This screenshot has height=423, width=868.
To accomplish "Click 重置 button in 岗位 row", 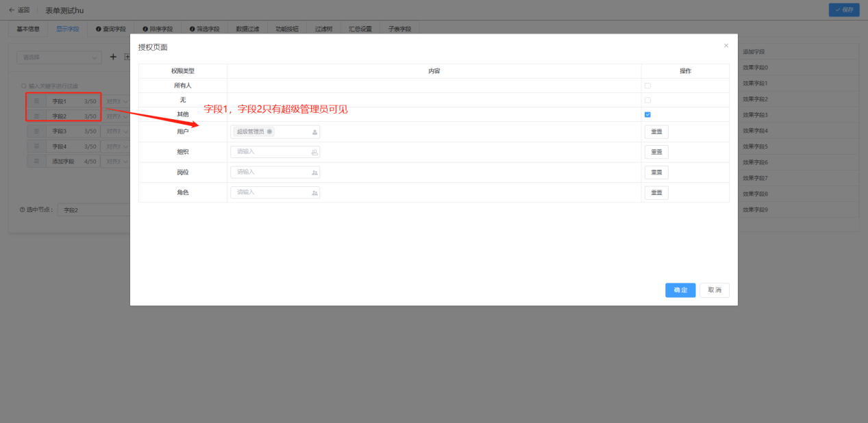I will (656, 172).
